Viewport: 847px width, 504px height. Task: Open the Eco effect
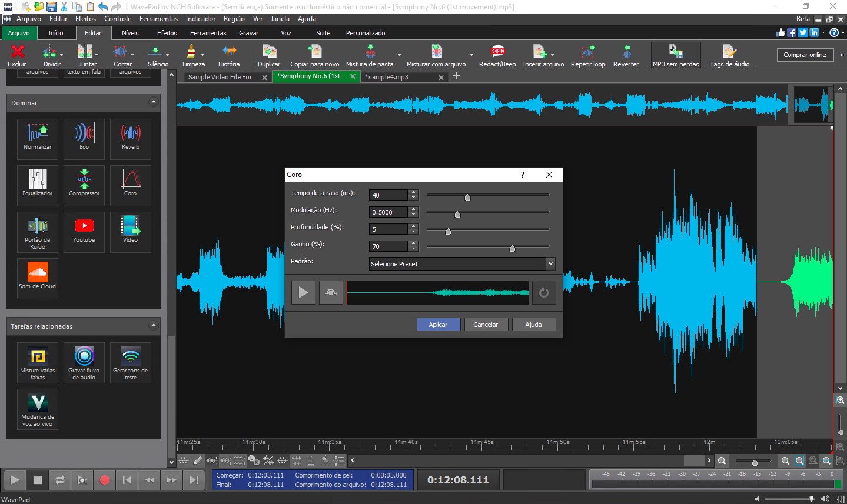click(84, 139)
